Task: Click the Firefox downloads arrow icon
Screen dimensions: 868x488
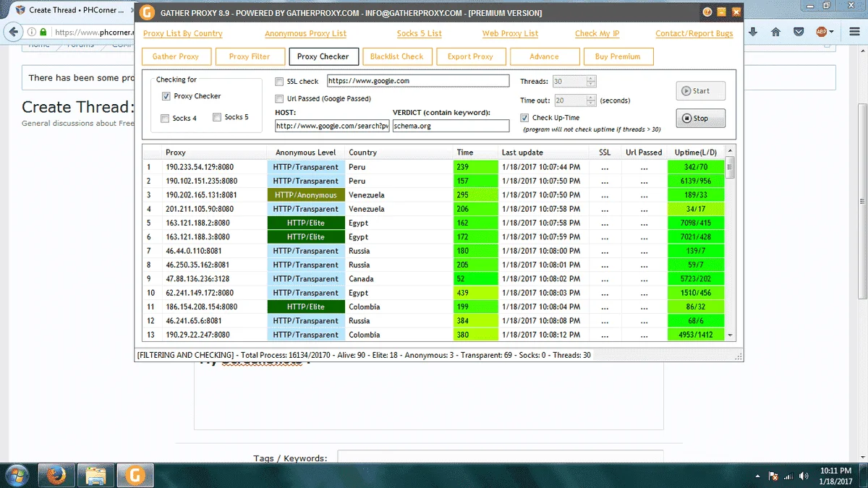Action: coord(753,32)
